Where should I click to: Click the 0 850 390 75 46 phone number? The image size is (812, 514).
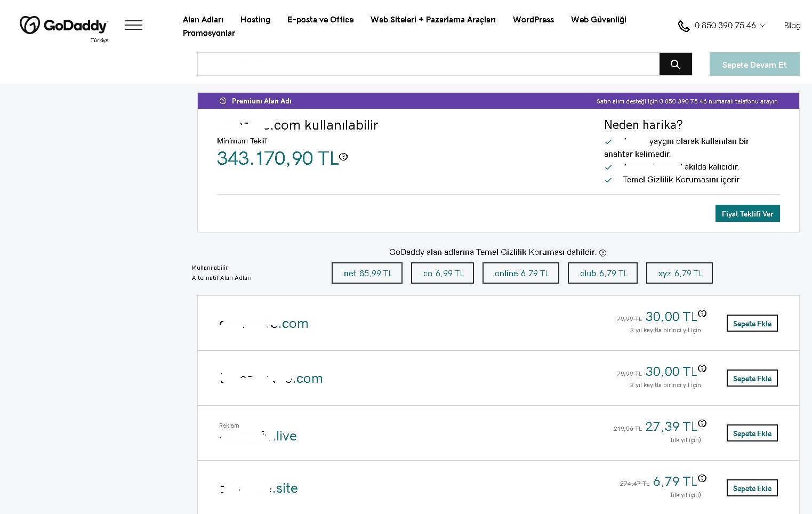click(725, 26)
